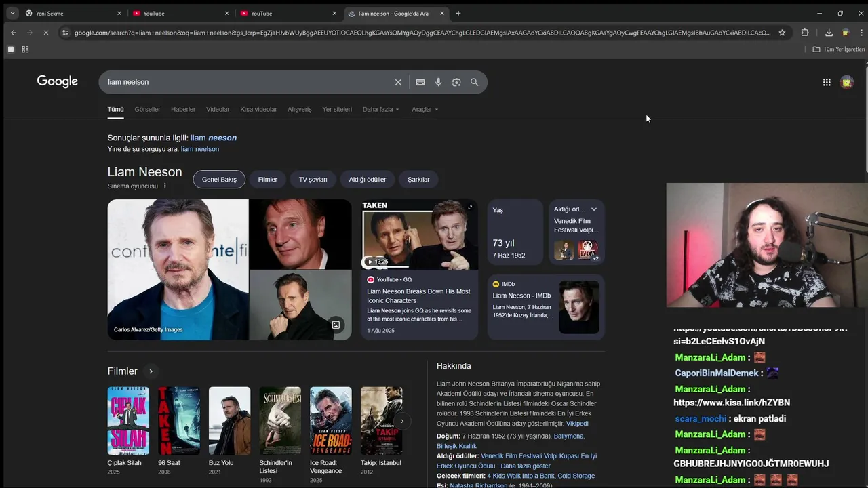Open the bookmarks bar apps grid icon

[25, 49]
